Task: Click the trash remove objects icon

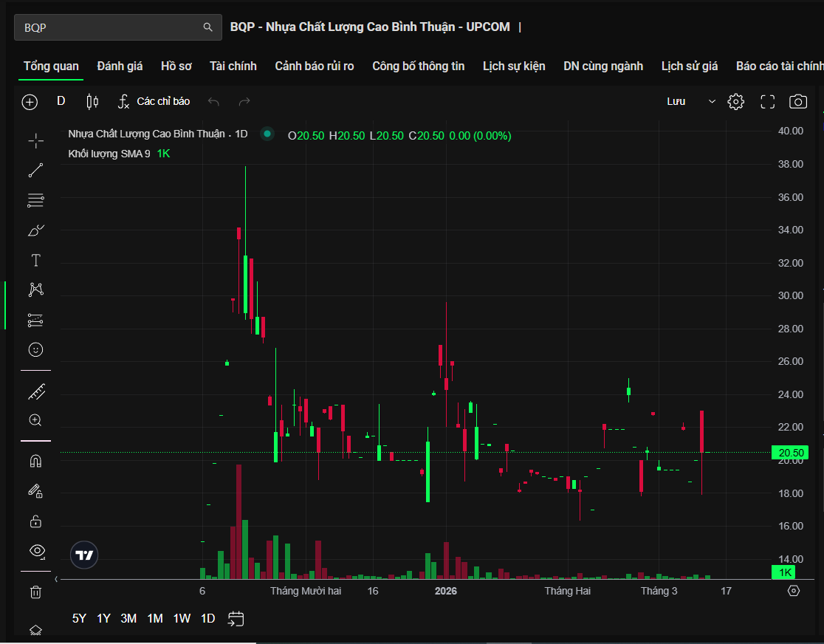Action: click(35, 592)
